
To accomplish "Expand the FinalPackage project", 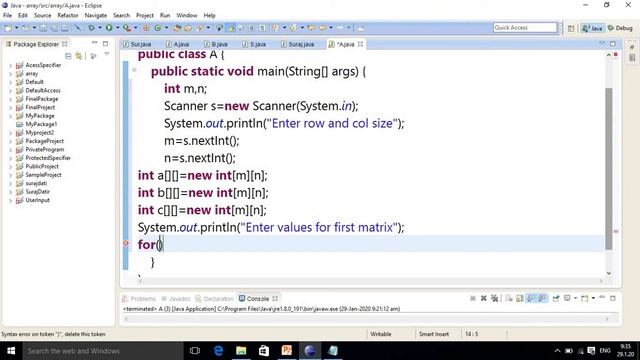I will coord(11,99).
